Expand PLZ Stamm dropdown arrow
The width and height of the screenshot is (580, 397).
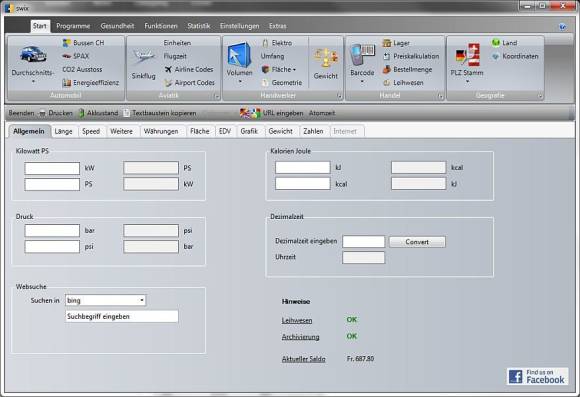point(467,81)
